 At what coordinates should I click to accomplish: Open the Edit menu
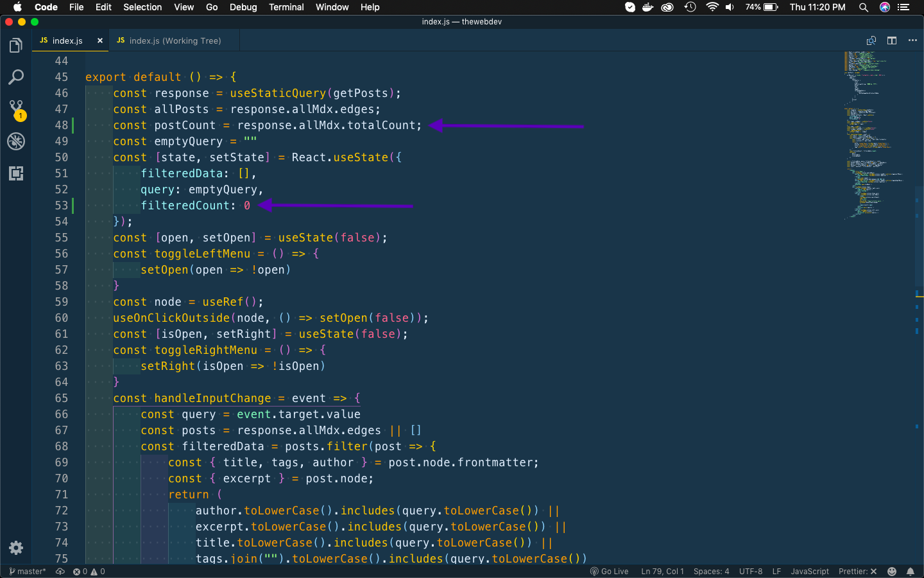103,7
